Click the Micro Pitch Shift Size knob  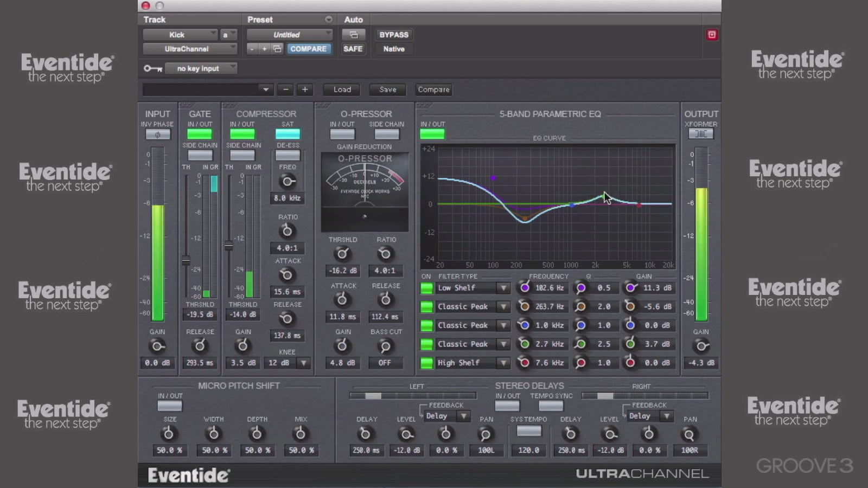coord(169,434)
